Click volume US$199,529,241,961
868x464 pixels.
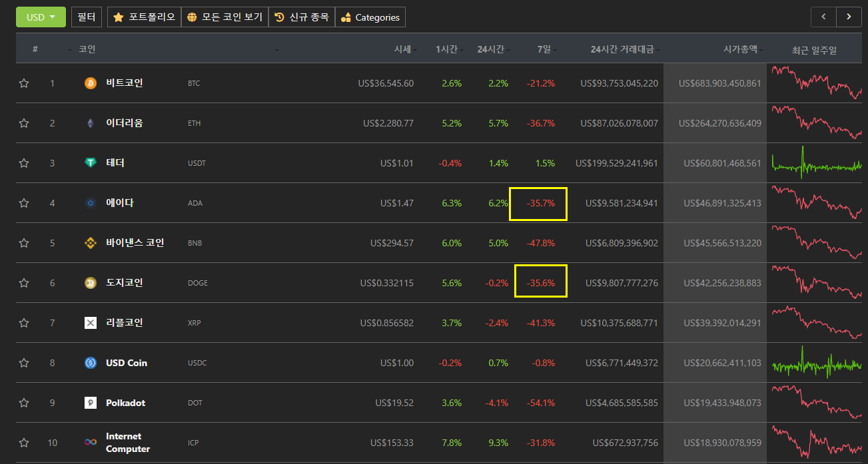[x=617, y=163]
